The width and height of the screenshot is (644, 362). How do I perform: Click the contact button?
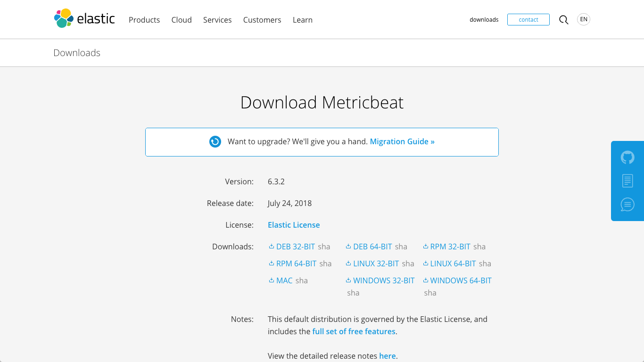(x=528, y=19)
